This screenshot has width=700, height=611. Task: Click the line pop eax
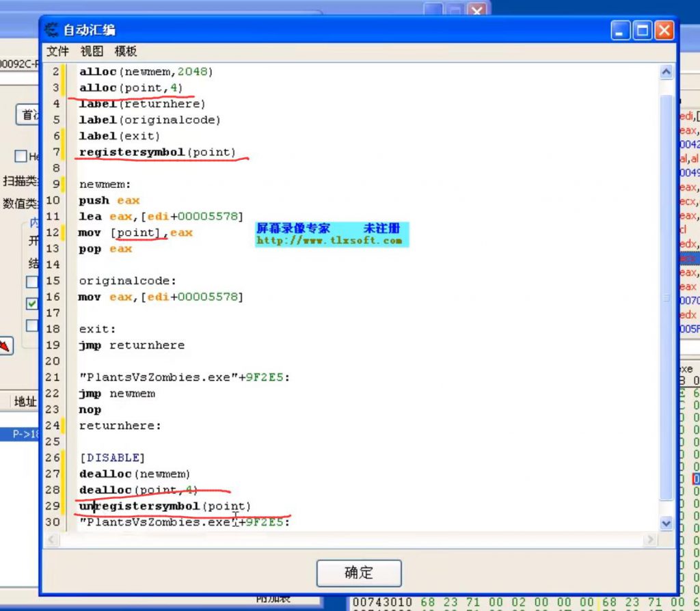click(x=105, y=249)
